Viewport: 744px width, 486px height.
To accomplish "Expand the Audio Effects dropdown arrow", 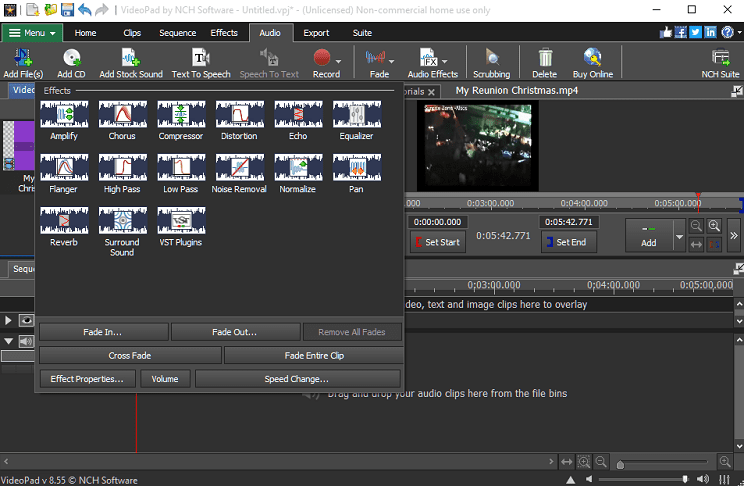I will (x=445, y=61).
